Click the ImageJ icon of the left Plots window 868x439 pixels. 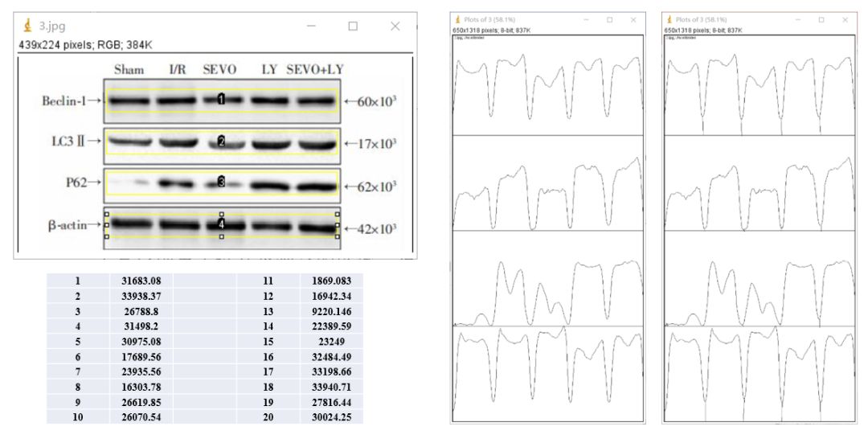tap(457, 20)
